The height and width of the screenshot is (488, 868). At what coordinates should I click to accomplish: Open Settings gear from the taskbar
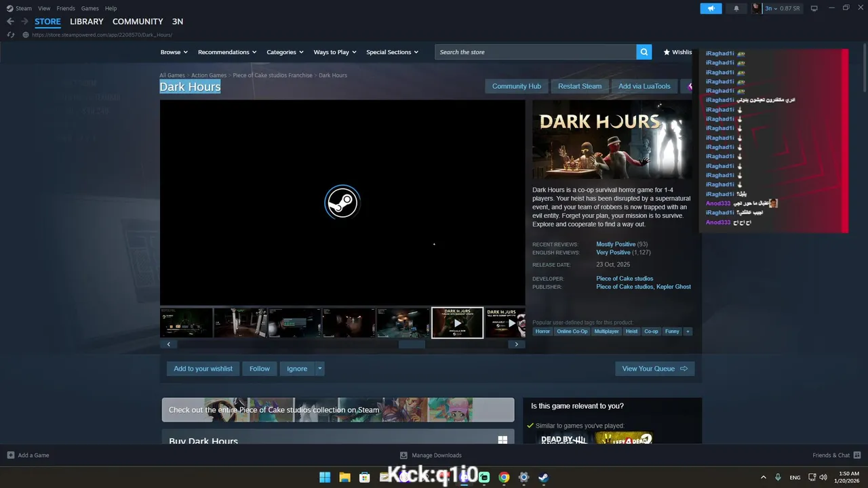coord(524,477)
